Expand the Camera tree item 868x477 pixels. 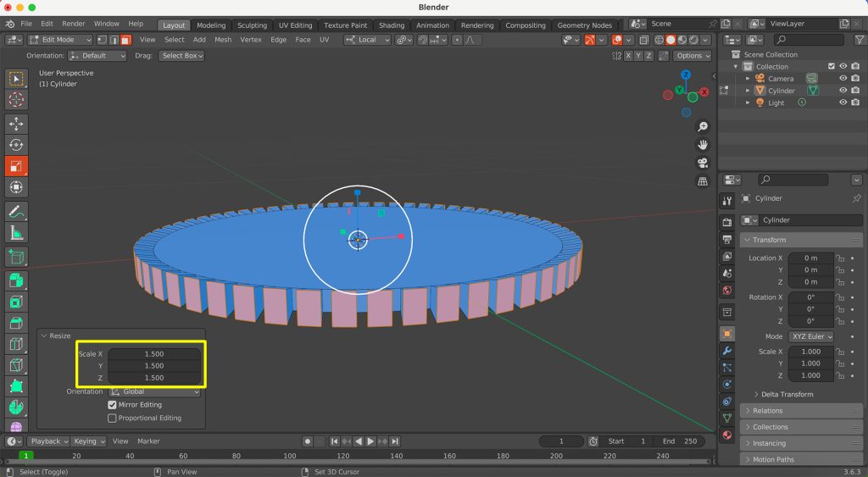tap(748, 79)
